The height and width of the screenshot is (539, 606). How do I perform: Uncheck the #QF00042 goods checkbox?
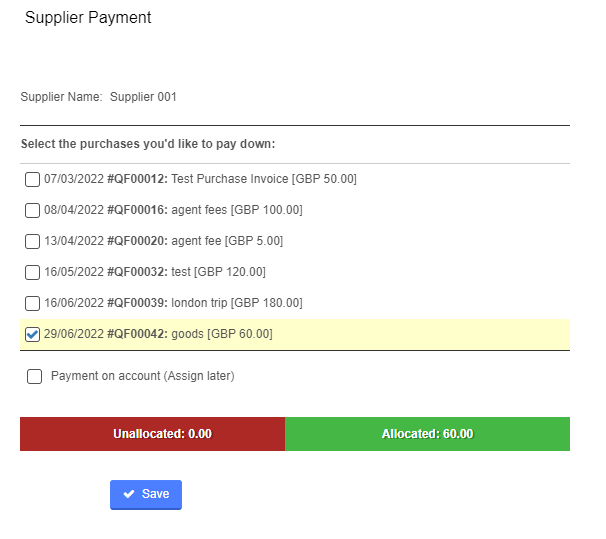tap(32, 334)
